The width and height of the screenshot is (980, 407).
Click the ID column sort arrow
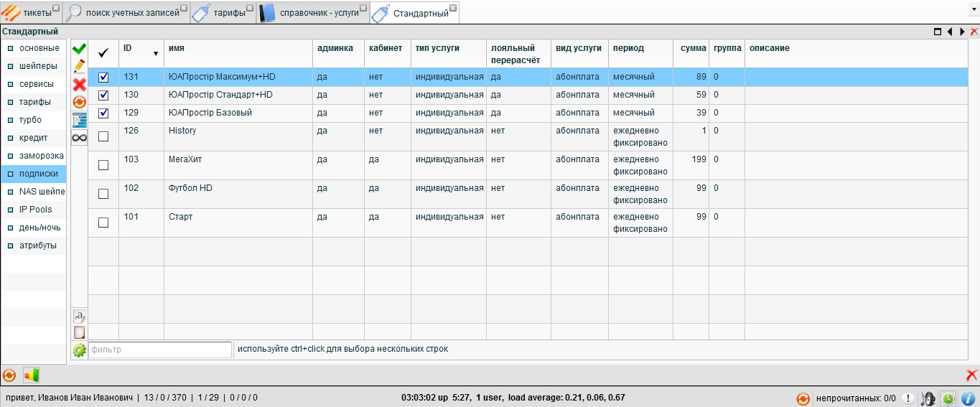click(x=156, y=54)
